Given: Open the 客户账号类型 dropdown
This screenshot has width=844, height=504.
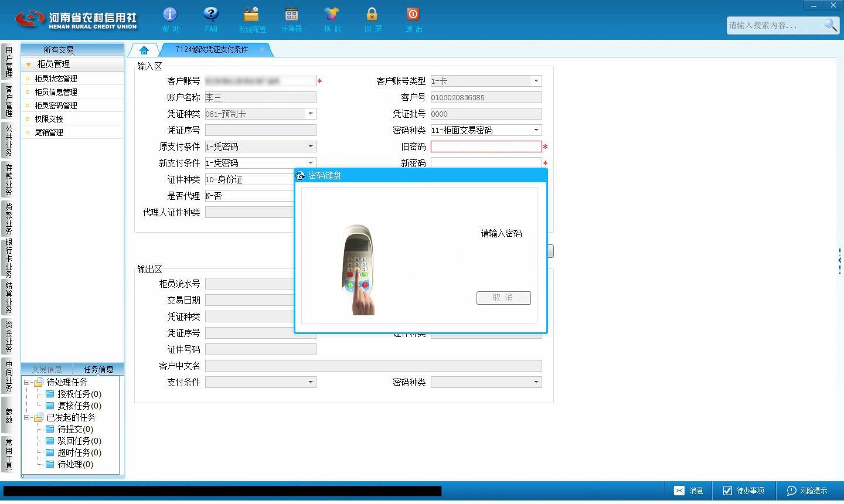Looking at the screenshot, I should pos(536,81).
